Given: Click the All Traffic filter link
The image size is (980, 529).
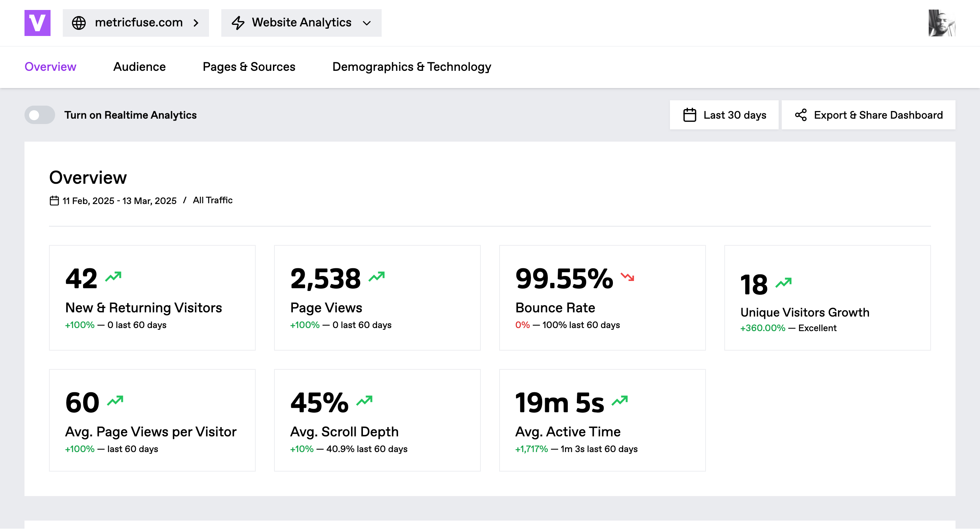Looking at the screenshot, I should point(212,200).
